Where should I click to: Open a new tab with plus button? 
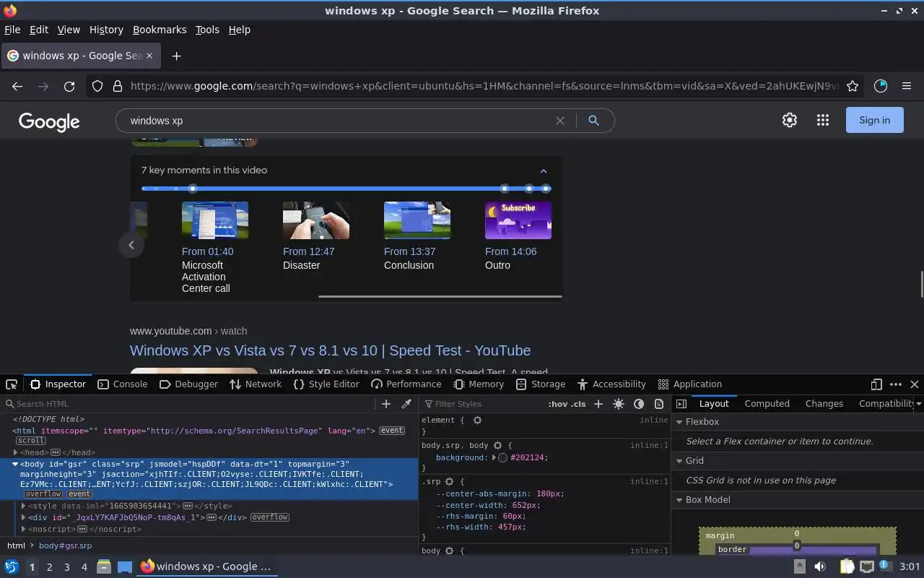(176, 56)
